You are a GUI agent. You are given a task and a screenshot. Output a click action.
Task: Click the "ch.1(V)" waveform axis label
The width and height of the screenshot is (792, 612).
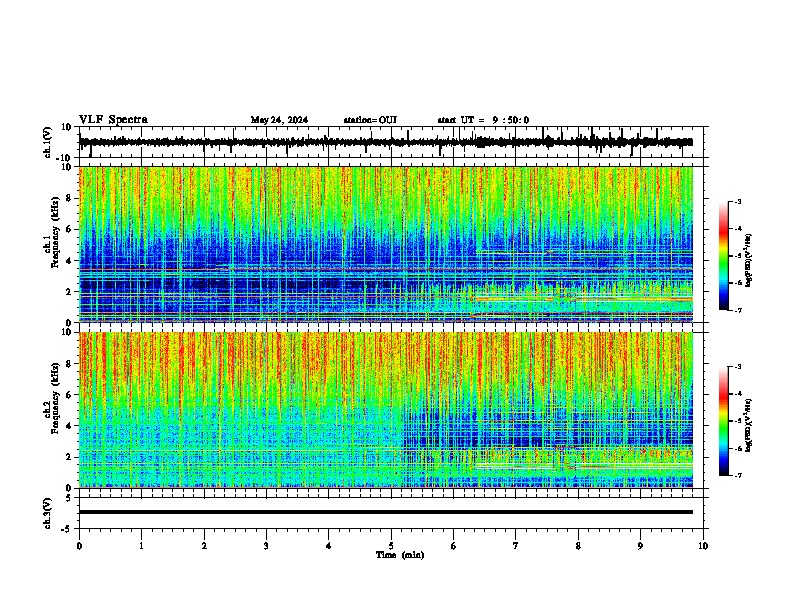coord(48,142)
